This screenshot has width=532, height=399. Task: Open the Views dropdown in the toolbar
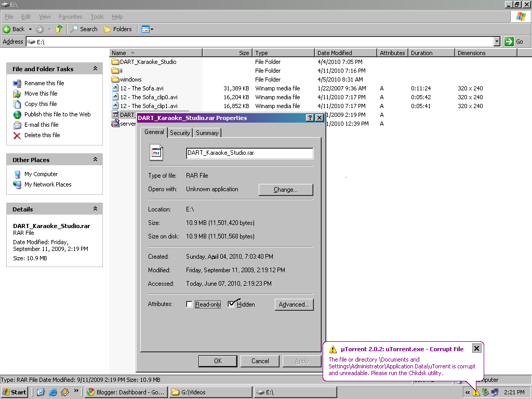(x=148, y=29)
